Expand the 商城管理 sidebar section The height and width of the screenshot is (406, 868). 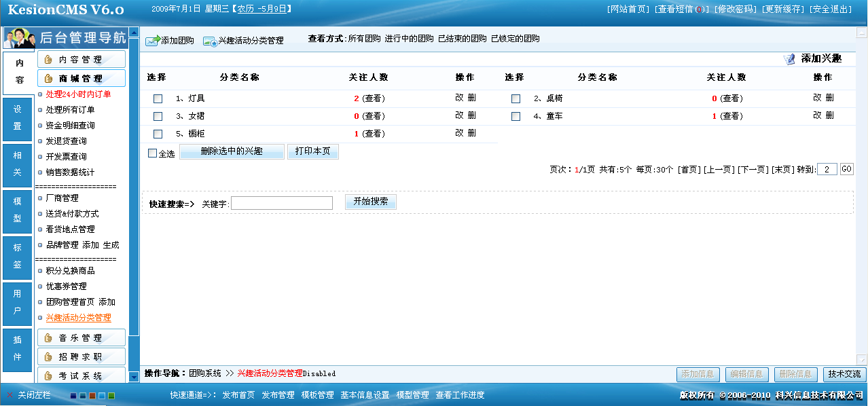81,79
